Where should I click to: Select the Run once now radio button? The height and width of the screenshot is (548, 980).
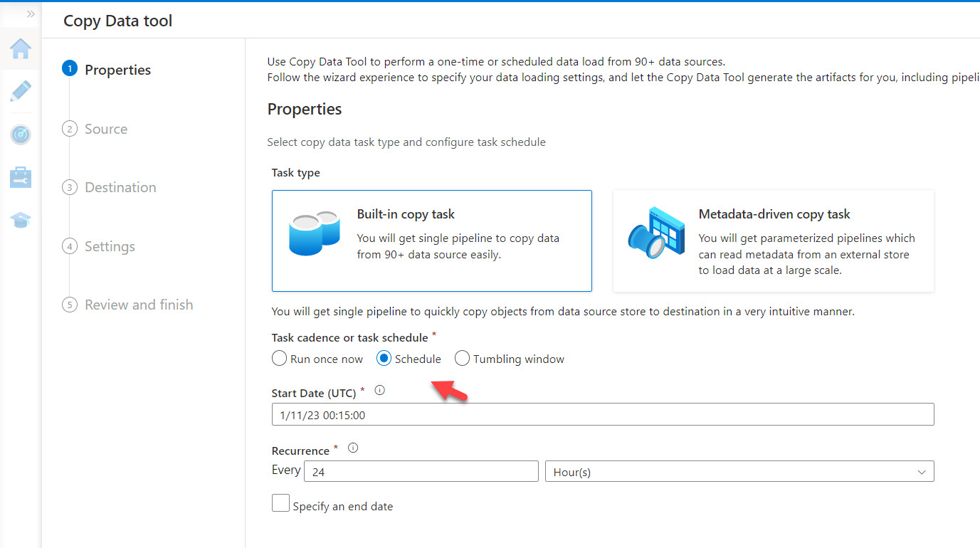[x=279, y=358]
